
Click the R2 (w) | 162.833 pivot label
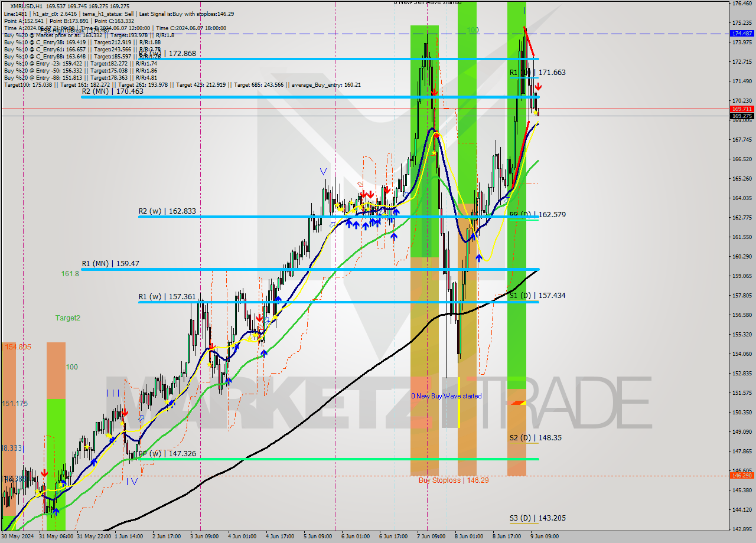(x=167, y=211)
